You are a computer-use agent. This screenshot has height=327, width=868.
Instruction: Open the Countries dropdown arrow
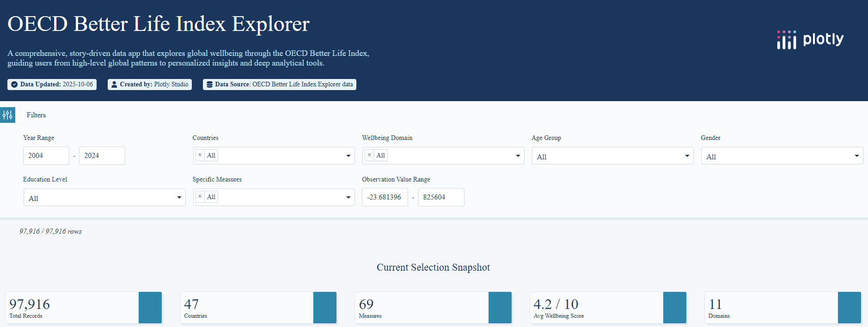(x=348, y=156)
